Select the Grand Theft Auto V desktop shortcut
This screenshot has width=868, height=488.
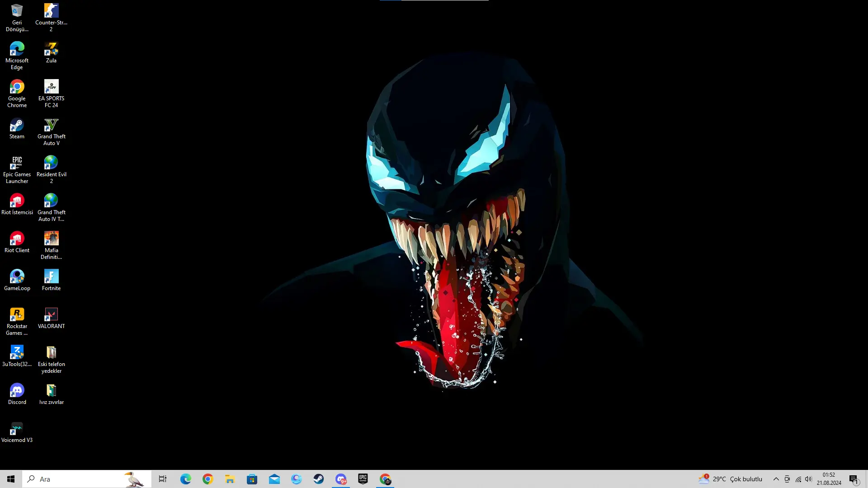51,131
